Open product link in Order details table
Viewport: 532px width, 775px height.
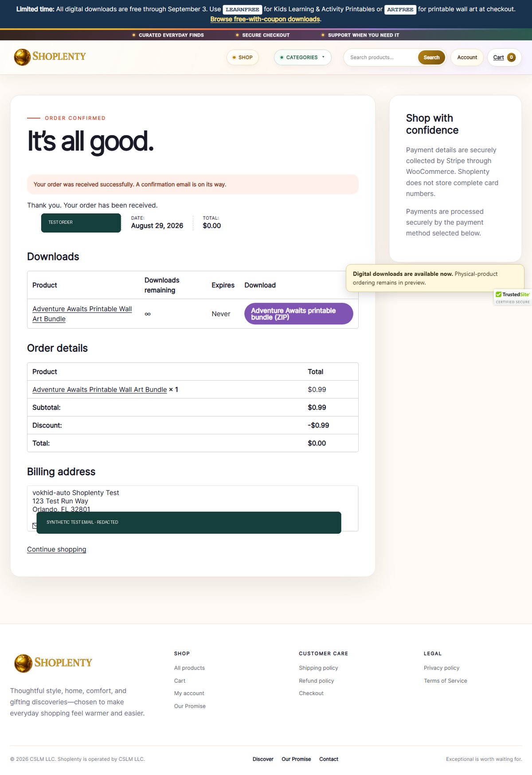tap(100, 389)
